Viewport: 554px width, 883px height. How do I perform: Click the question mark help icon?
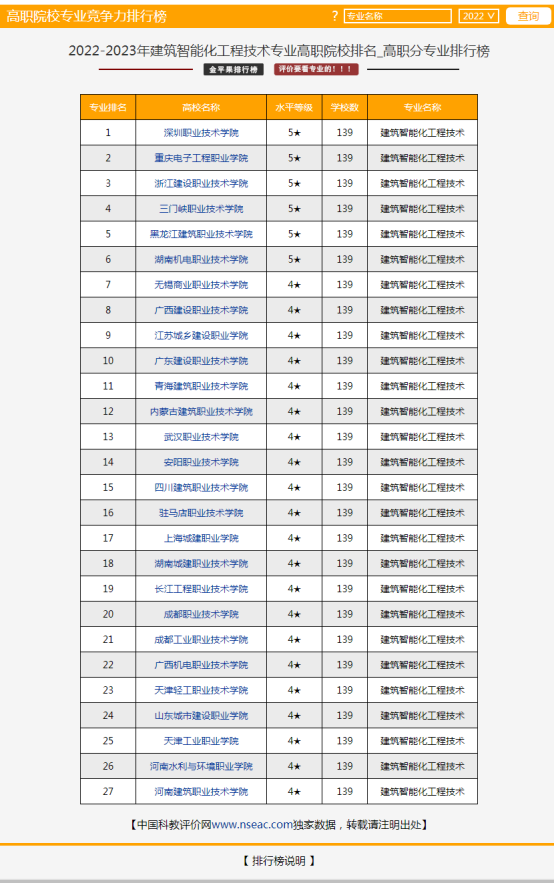335,16
